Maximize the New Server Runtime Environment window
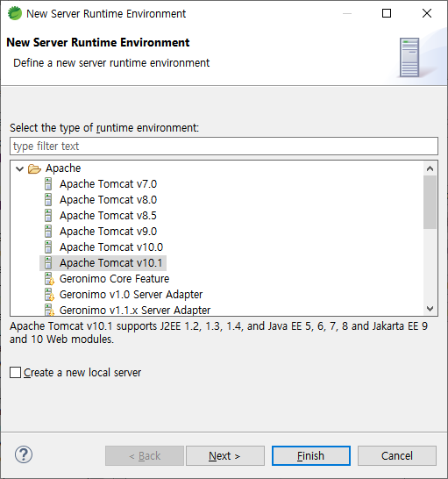The width and height of the screenshot is (448, 479). [x=387, y=13]
